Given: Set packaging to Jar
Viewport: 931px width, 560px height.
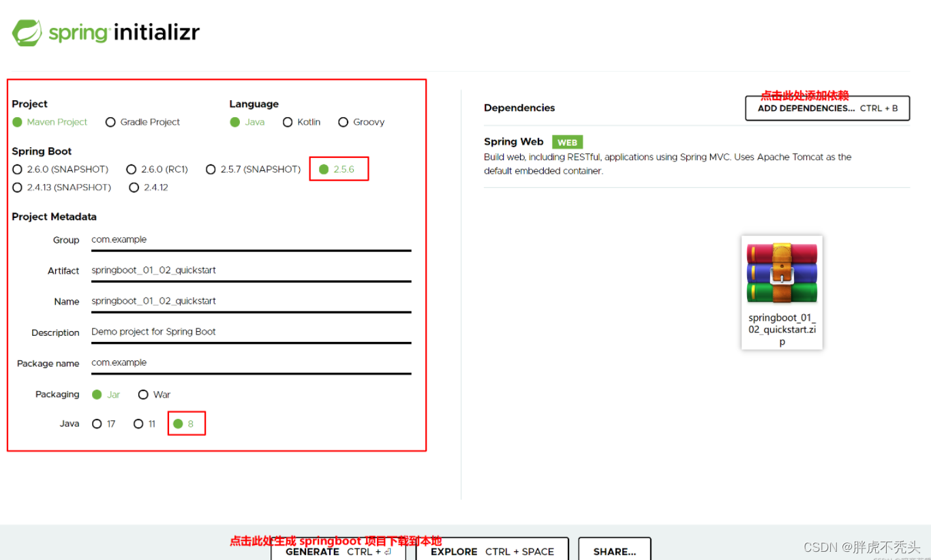Looking at the screenshot, I should pyautogui.click(x=106, y=394).
